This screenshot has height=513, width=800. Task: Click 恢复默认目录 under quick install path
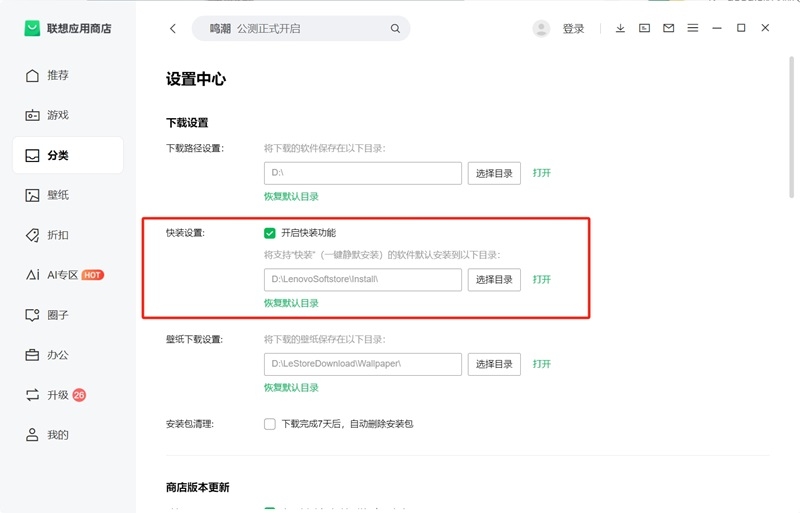click(291, 303)
